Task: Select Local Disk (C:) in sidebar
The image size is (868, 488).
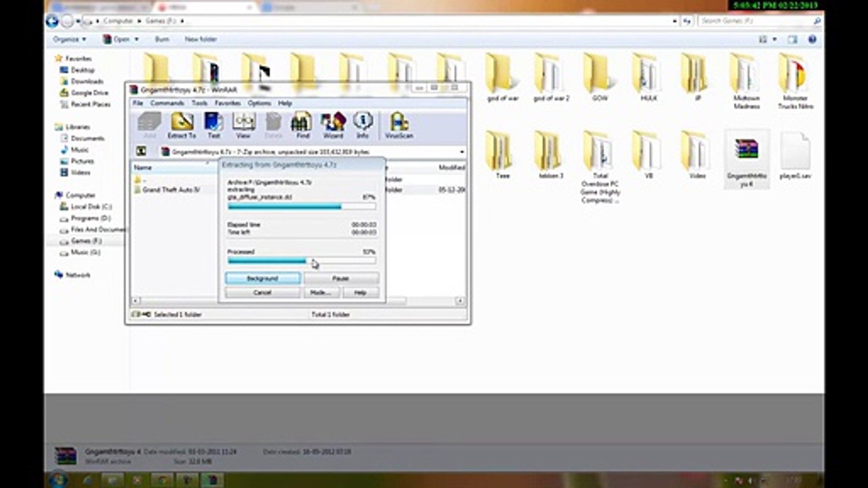Action: [x=91, y=206]
